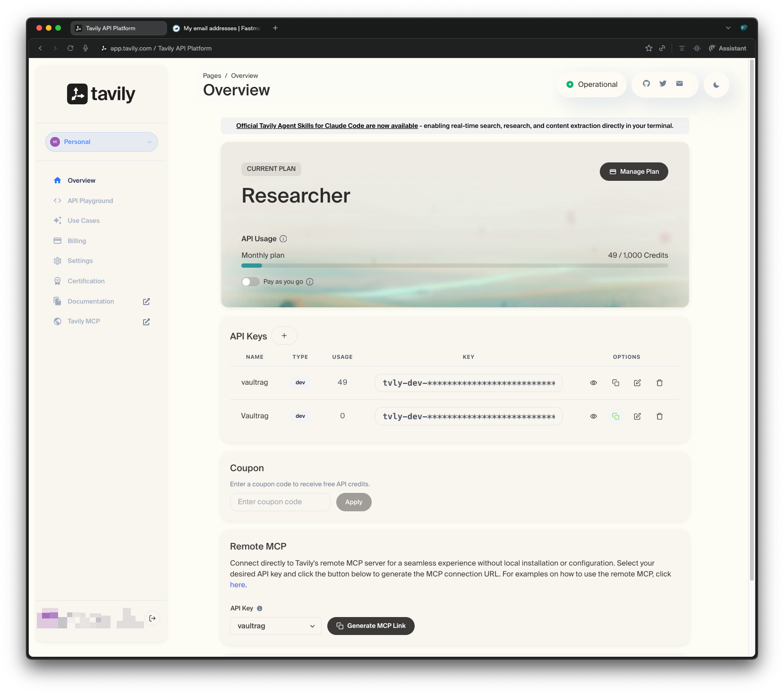Toggle dark mode moon icon
This screenshot has width=784, height=694.
tap(716, 85)
